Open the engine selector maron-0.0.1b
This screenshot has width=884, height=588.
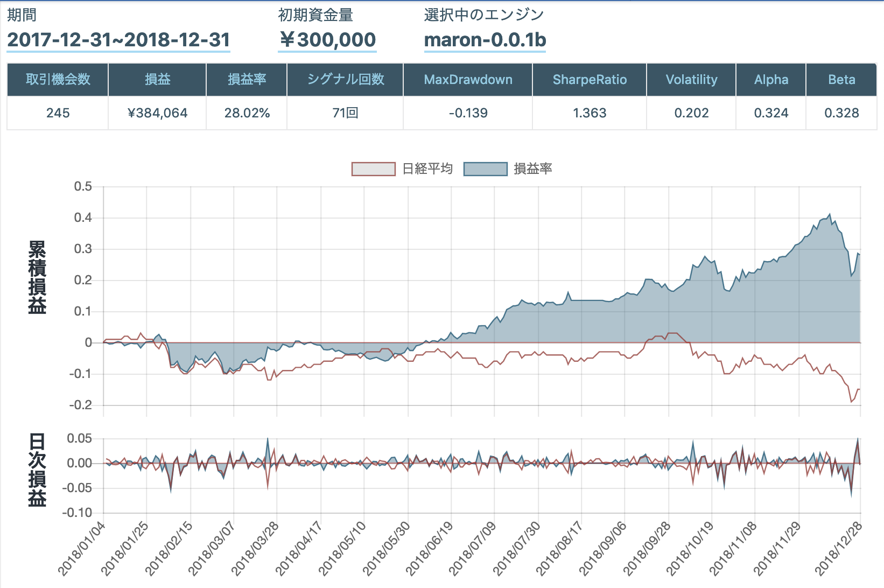(x=485, y=40)
